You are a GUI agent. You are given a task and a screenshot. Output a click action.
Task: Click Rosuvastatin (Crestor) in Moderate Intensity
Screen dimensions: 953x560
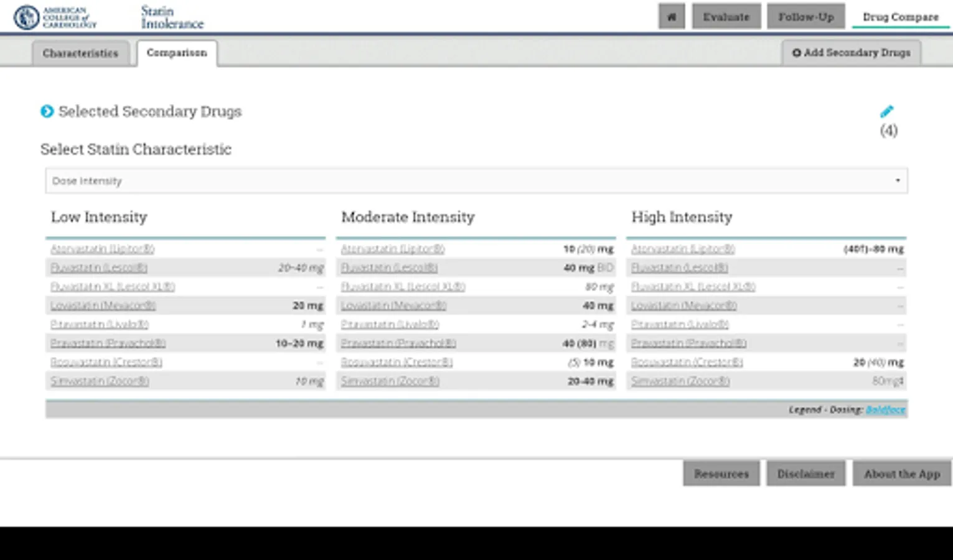coord(397,362)
